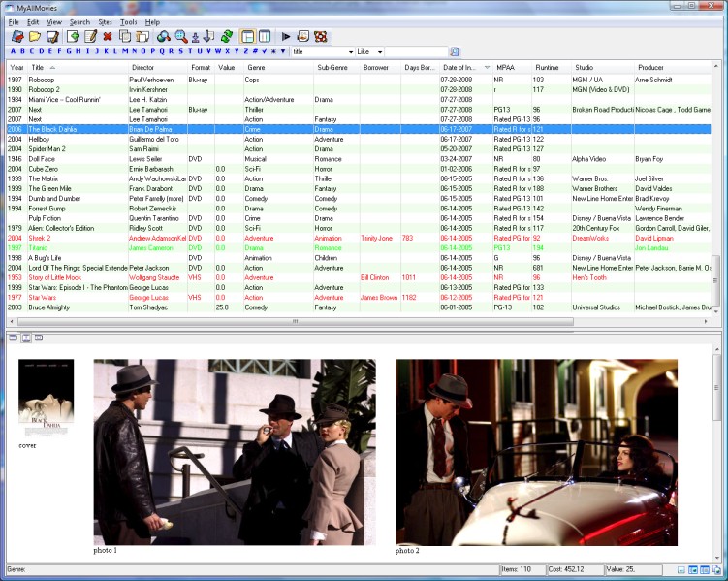Click the magnifying glass web search icon
Image resolution: width=728 pixels, height=581 pixels.
click(x=181, y=36)
